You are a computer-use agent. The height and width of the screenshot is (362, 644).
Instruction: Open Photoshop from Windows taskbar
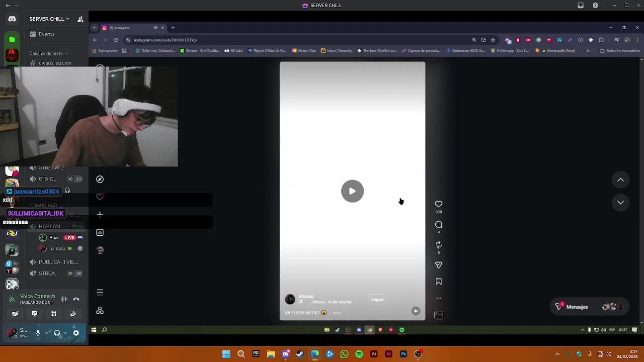tap(404, 354)
